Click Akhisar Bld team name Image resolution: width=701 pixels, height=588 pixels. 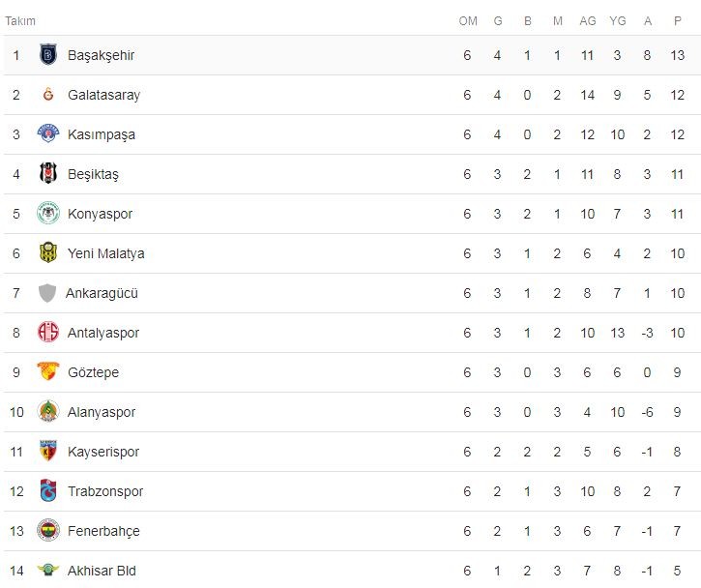(102, 571)
